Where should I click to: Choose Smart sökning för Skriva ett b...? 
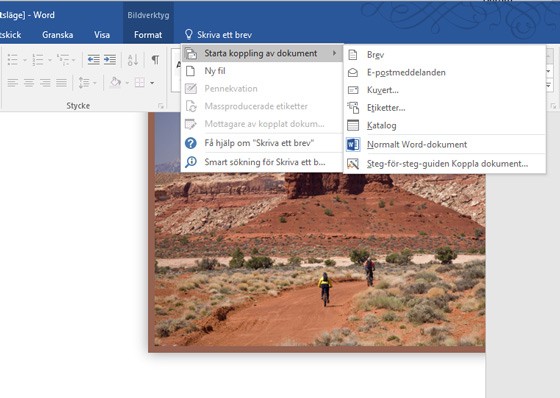pos(261,162)
